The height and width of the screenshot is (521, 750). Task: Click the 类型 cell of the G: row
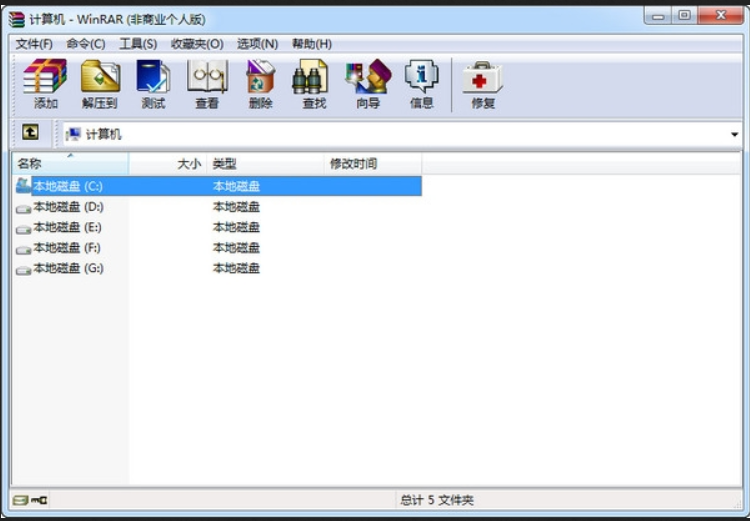236,268
